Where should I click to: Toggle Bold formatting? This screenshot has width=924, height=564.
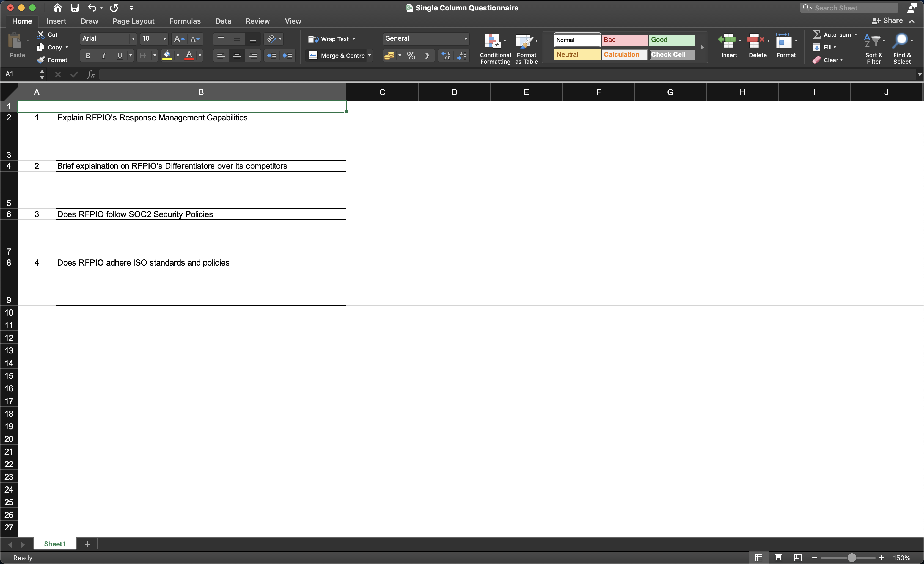pyautogui.click(x=88, y=56)
